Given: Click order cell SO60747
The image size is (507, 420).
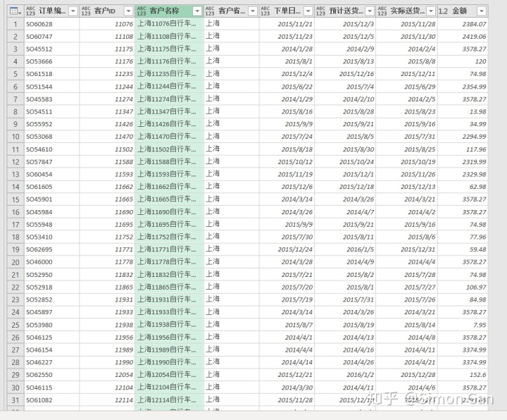Looking at the screenshot, I should 51,37.
